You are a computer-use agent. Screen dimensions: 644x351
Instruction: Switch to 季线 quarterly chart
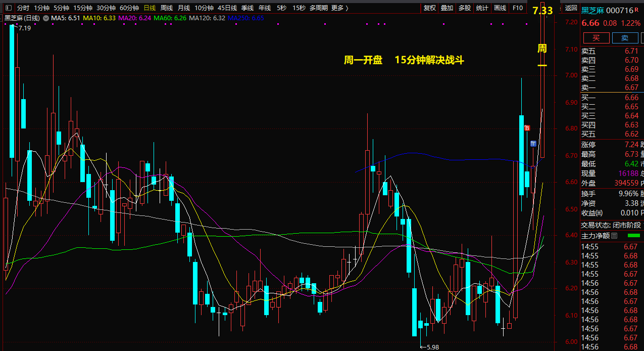point(247,8)
